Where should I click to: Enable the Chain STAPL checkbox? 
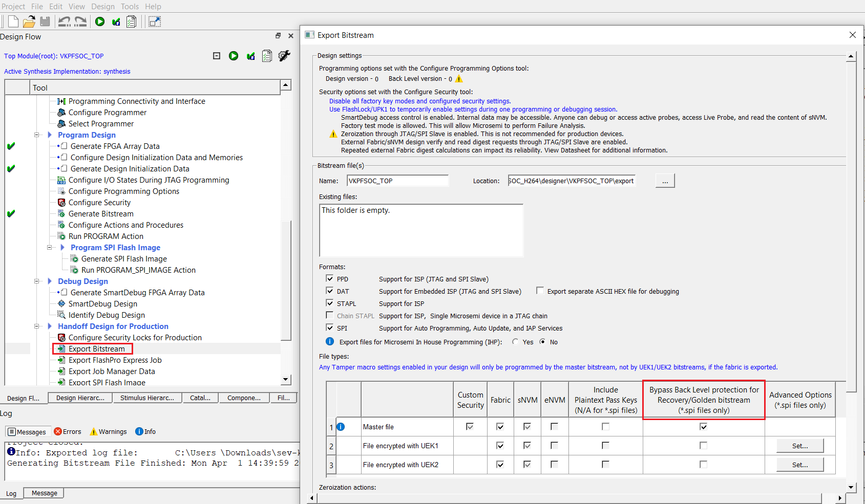tap(330, 315)
